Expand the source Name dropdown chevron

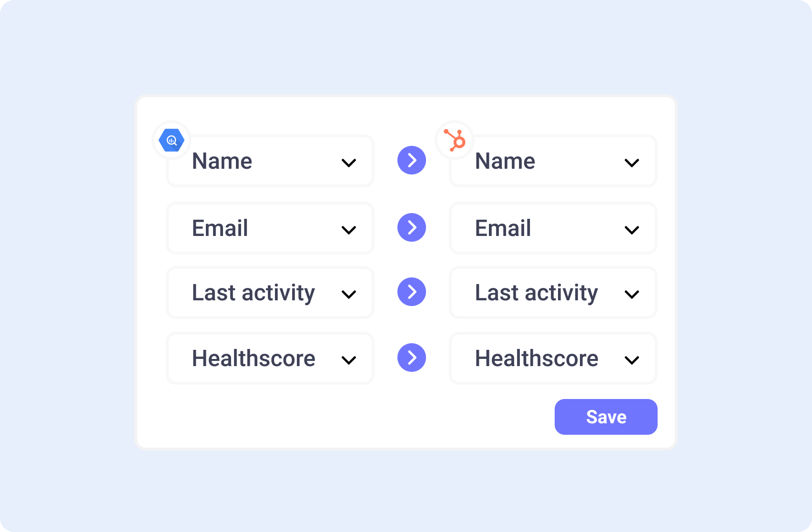(x=349, y=163)
